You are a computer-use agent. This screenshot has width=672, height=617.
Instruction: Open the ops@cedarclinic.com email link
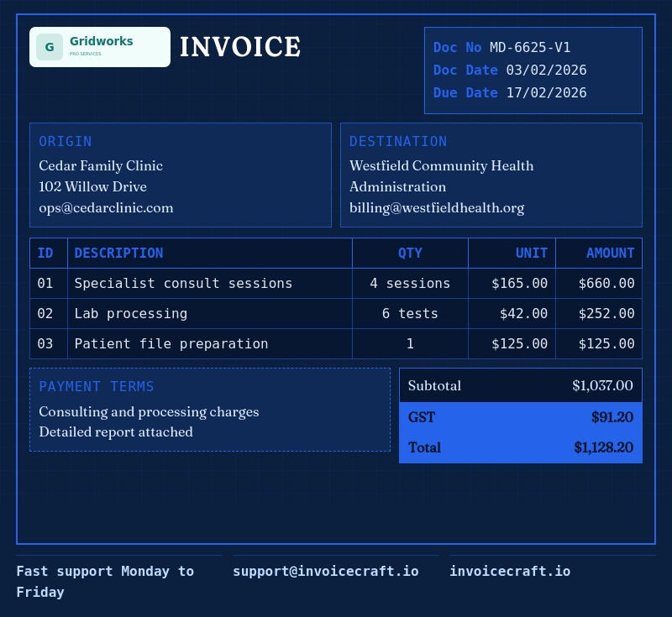click(106, 207)
